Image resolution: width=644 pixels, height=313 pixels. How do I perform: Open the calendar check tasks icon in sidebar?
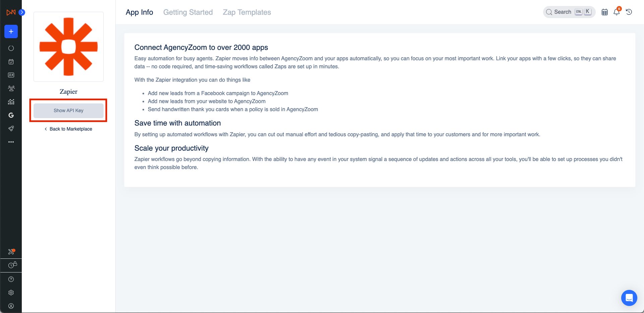pos(11,62)
